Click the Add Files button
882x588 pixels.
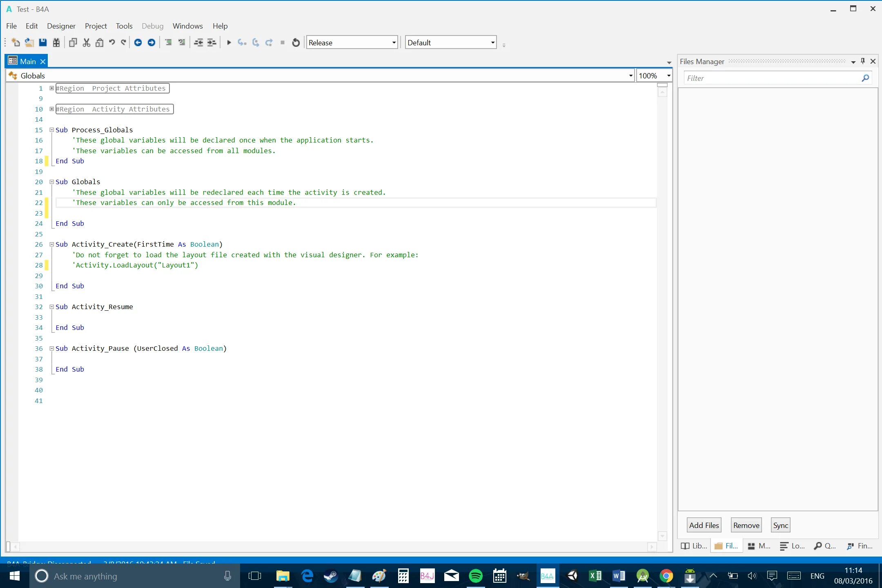704,526
